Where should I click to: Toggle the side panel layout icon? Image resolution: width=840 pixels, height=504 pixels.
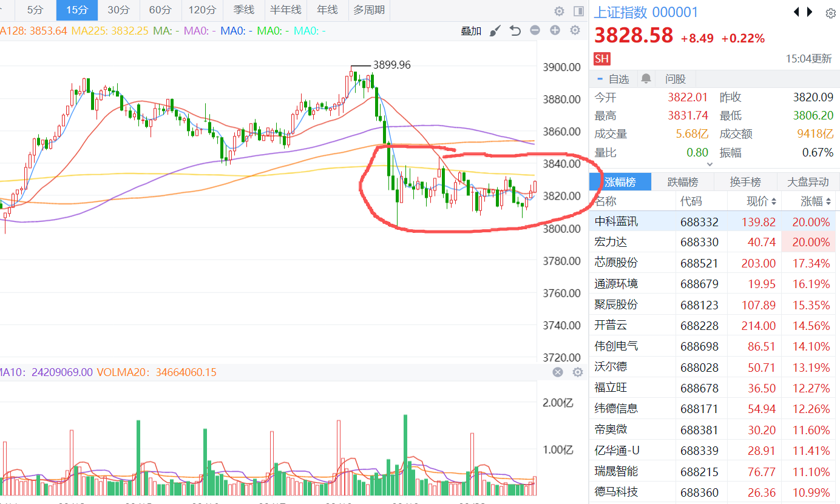pos(578,11)
